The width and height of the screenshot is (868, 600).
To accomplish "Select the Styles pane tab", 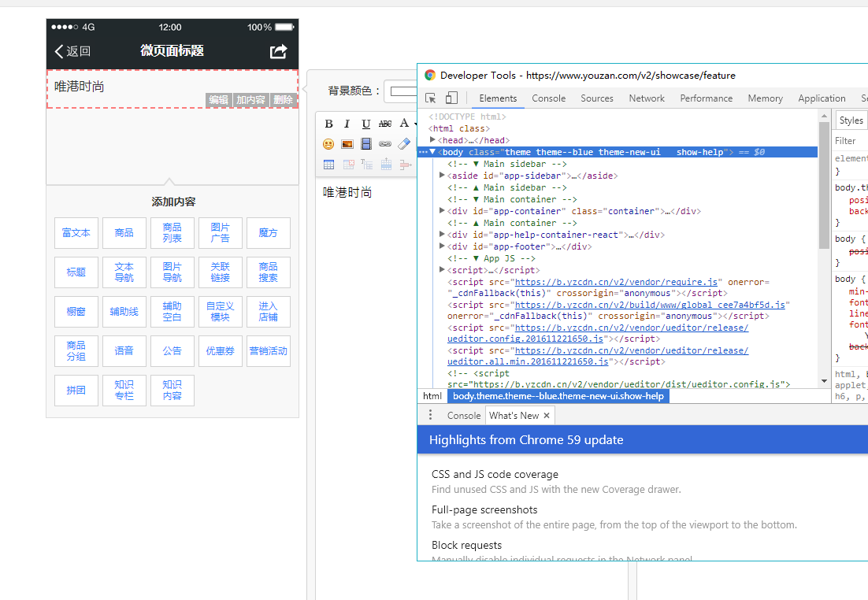I will (851, 120).
